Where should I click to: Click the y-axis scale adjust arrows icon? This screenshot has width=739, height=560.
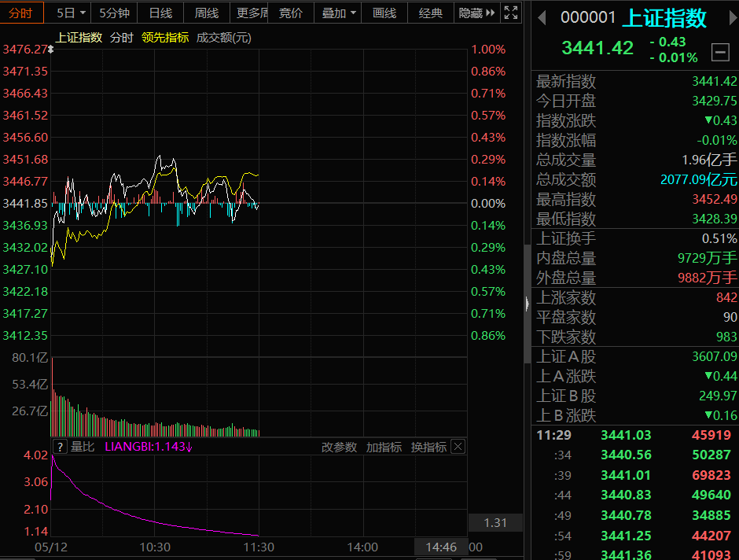click(x=51, y=49)
